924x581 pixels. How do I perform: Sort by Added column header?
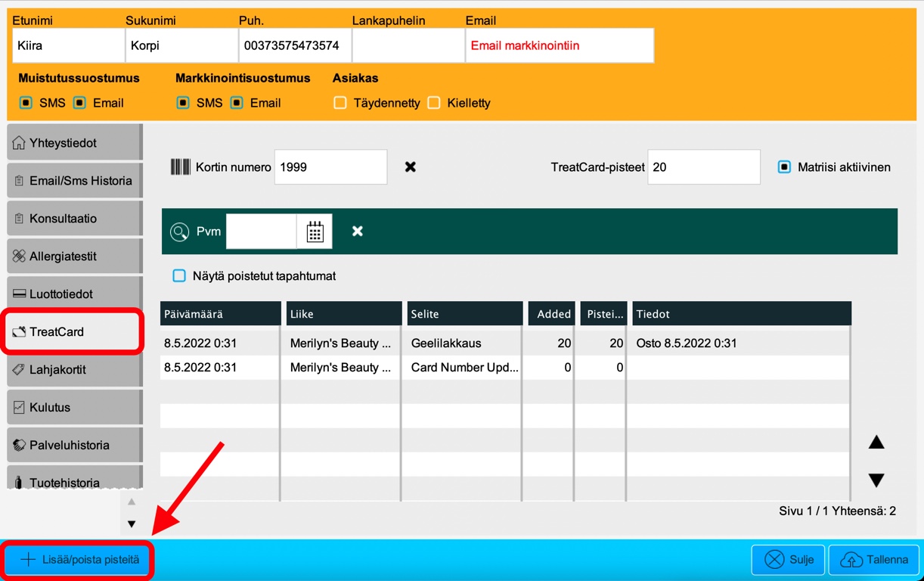(551, 314)
